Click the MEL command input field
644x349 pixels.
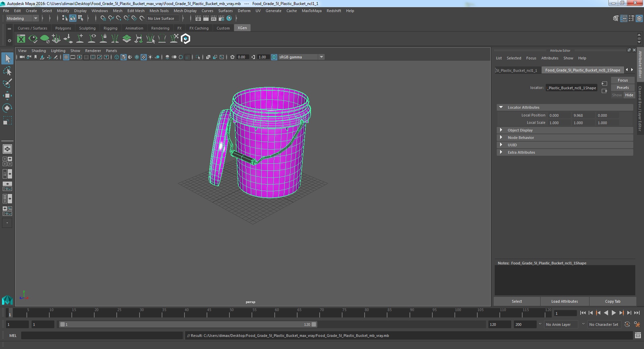(102, 336)
